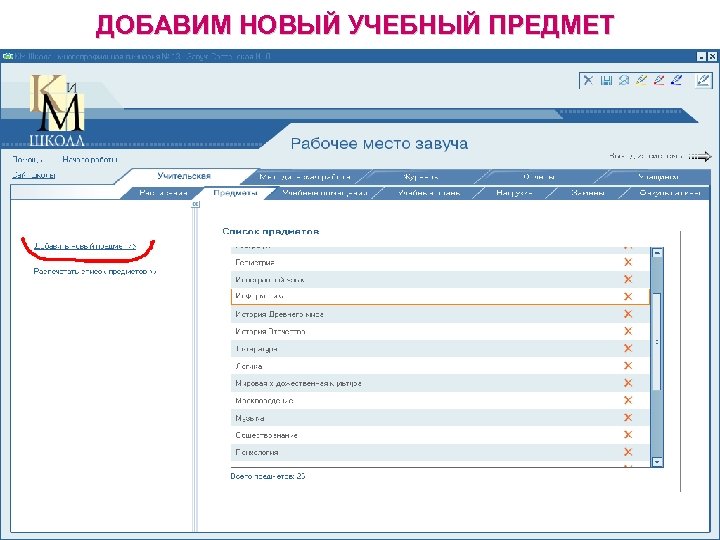The width and height of the screenshot is (720, 540).
Task: Delete История Отечества with its X
Action: pos(628,331)
